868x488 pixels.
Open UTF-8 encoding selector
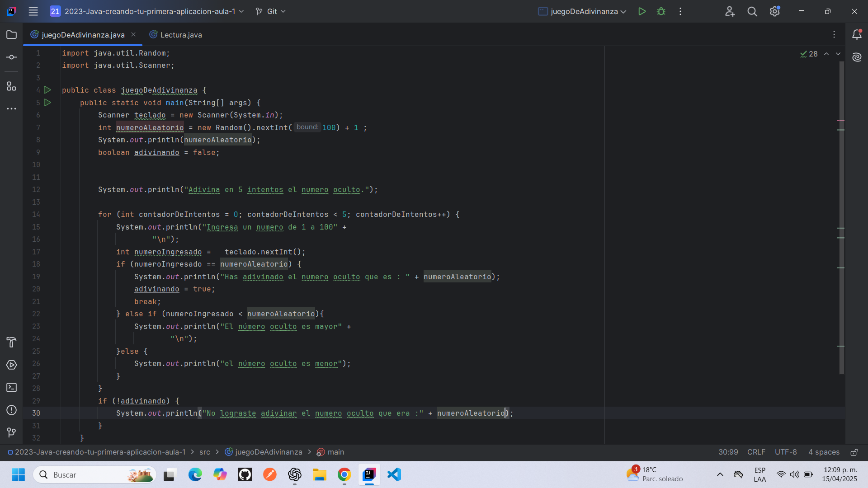pos(786,452)
